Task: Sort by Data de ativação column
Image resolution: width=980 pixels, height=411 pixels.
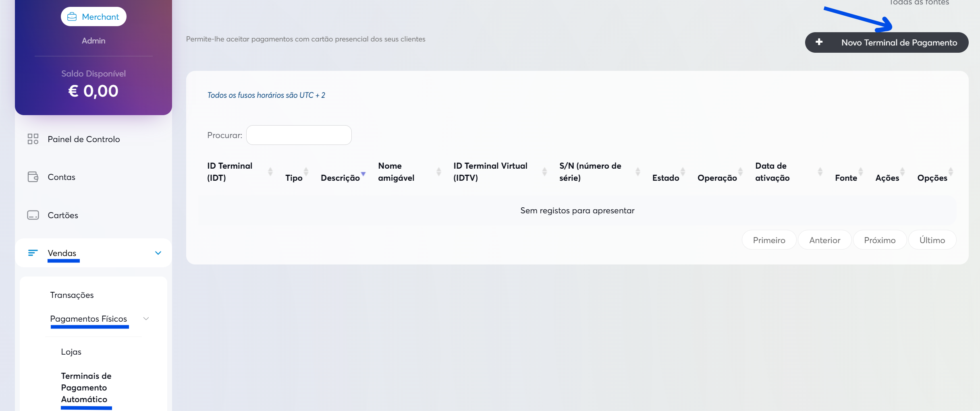Action: [x=820, y=172]
